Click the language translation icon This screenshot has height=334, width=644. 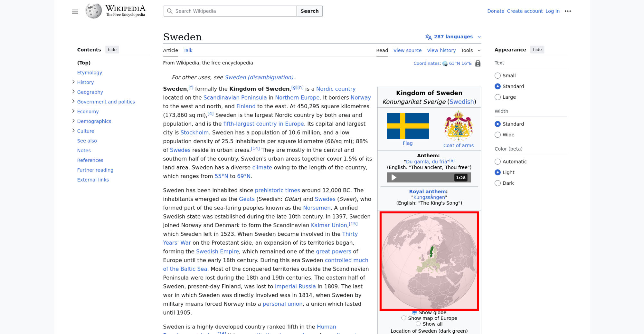(428, 37)
